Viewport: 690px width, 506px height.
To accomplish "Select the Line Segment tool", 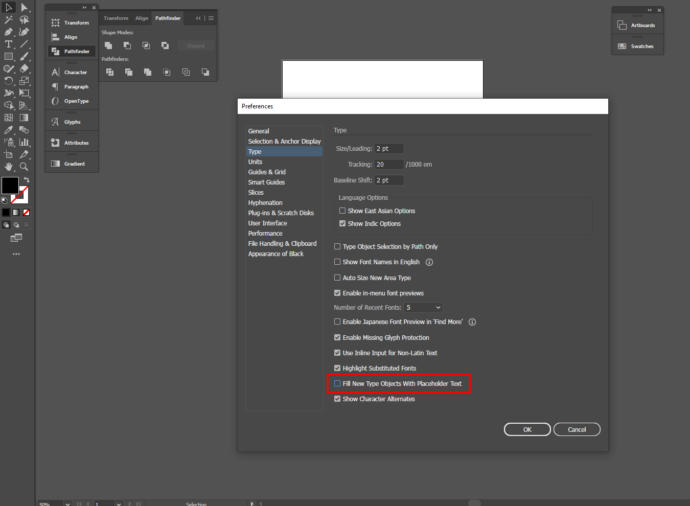I will (24, 44).
